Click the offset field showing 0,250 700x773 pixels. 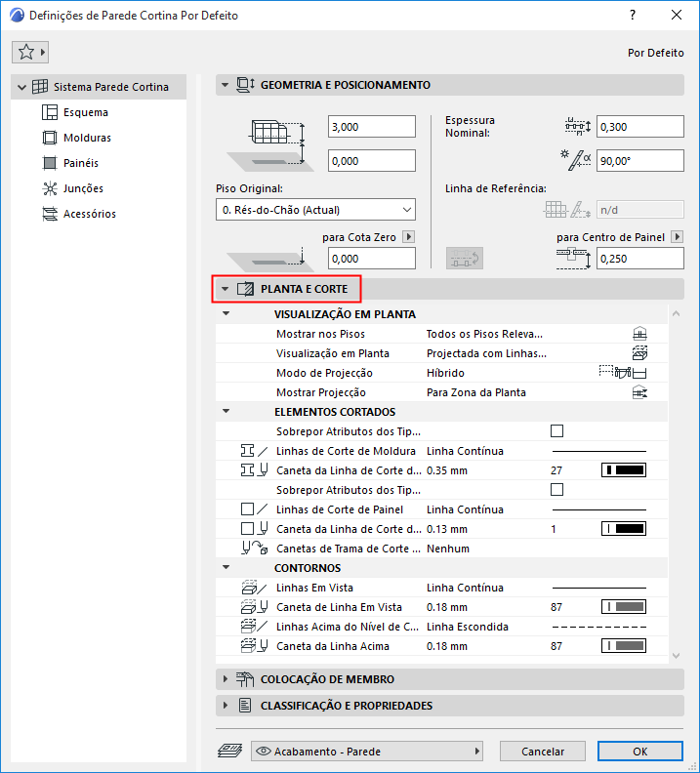tap(639, 259)
